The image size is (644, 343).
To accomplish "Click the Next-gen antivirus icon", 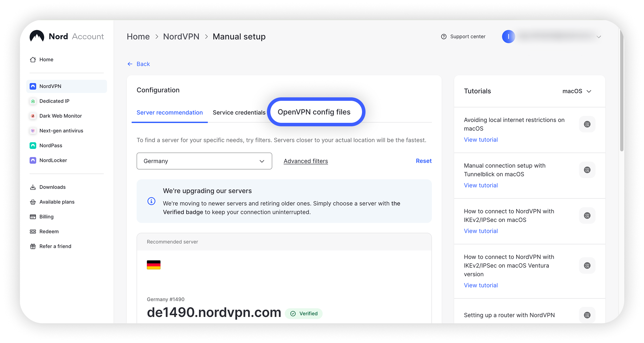I will (33, 131).
